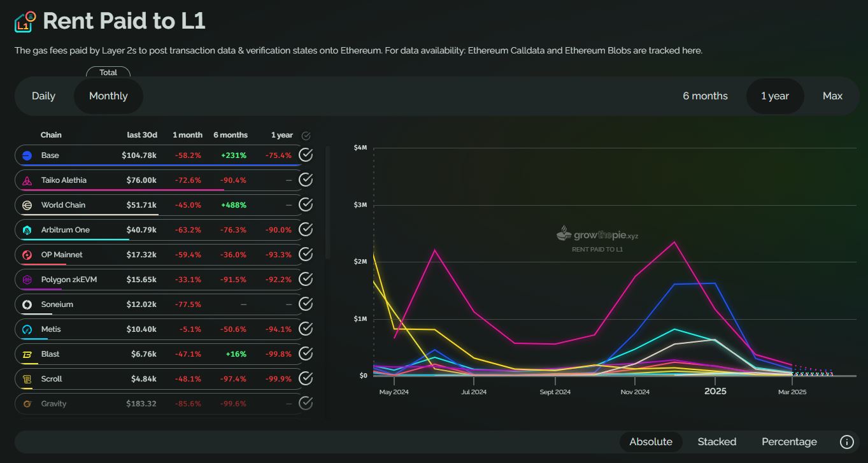Toggle visibility checkmark for Base
The width and height of the screenshot is (868, 463).
pos(305,155)
